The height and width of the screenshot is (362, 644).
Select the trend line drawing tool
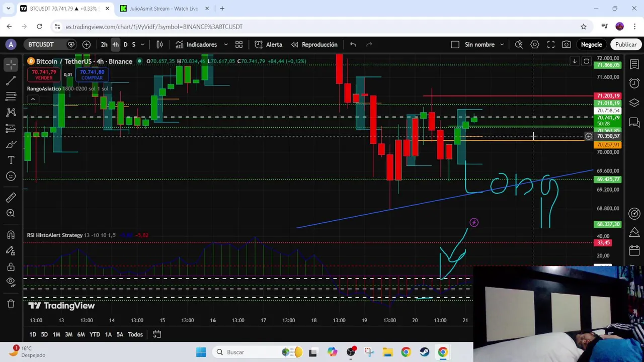[x=11, y=80]
